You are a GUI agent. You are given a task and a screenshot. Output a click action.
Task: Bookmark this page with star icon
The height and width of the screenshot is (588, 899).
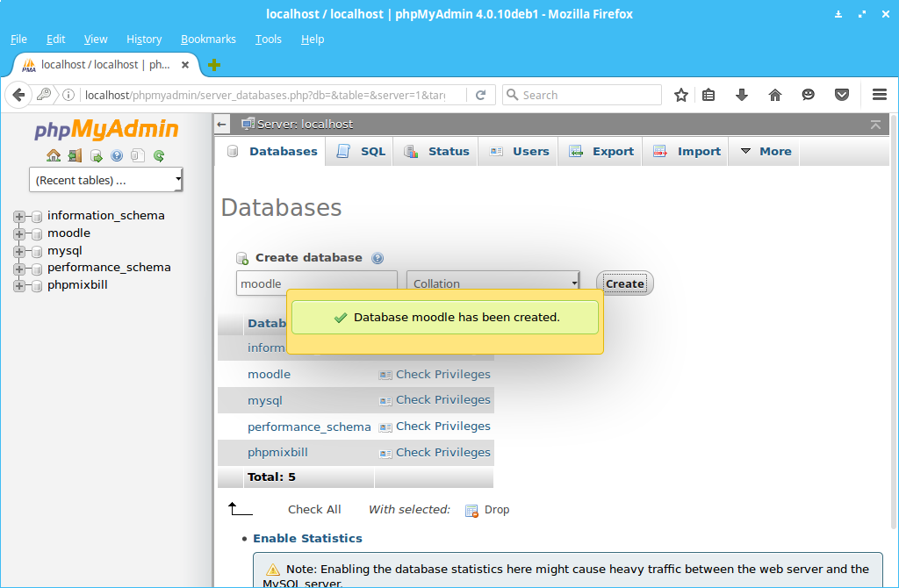681,95
